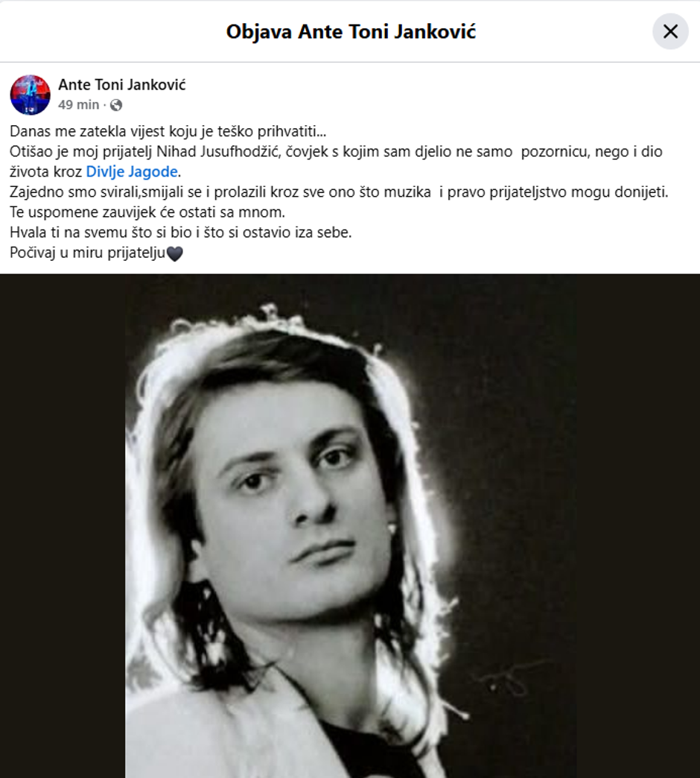Click the text 'Počivaj u miru prijatelju'
Image resolution: width=700 pixels, height=778 pixels.
(88, 253)
